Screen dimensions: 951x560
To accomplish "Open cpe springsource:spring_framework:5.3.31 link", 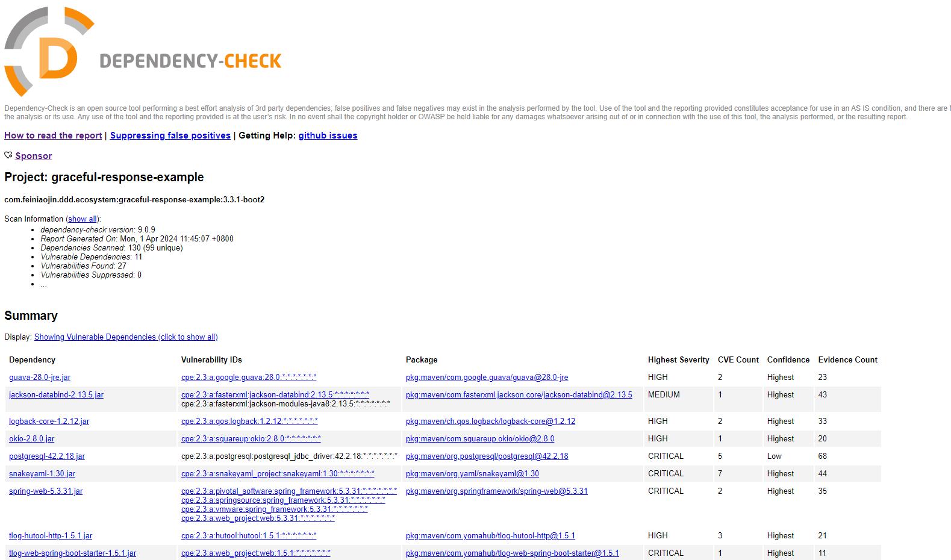I will coord(283,500).
